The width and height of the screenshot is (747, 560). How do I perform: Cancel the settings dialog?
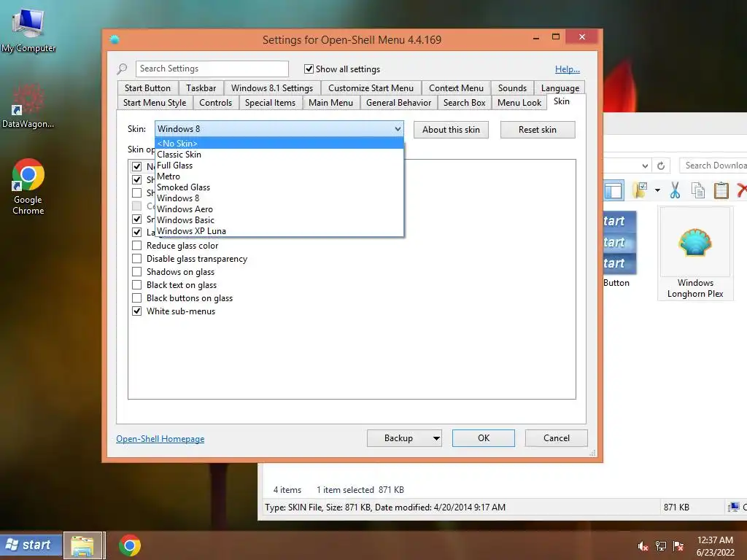(x=557, y=438)
